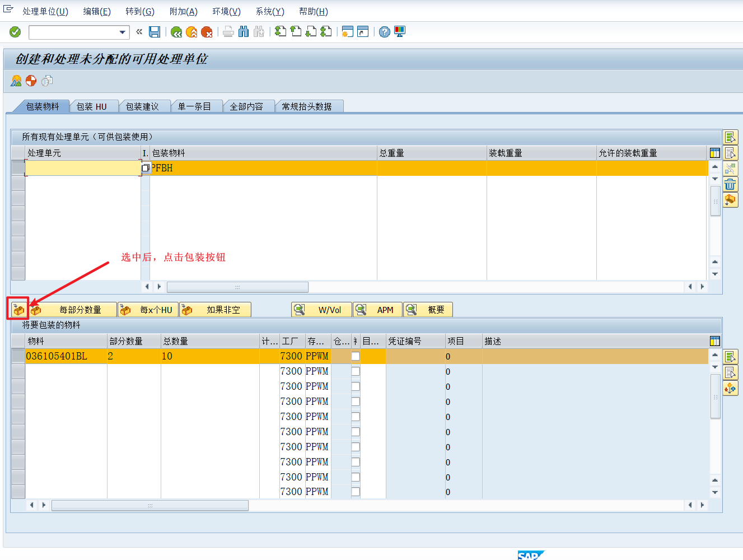The width and height of the screenshot is (743, 560).
Task: Click the Next Page toolbar icon
Action: [311, 32]
